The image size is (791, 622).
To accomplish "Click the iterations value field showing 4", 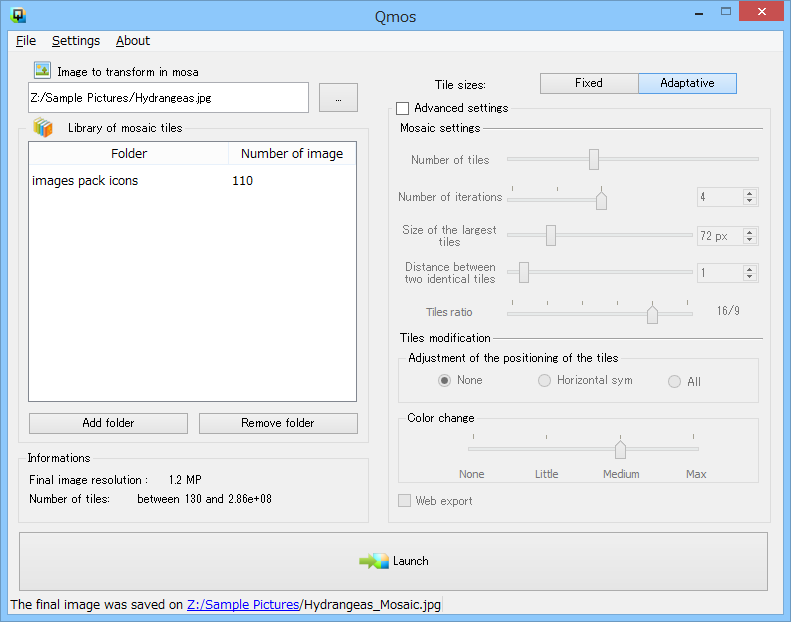I will coord(720,197).
